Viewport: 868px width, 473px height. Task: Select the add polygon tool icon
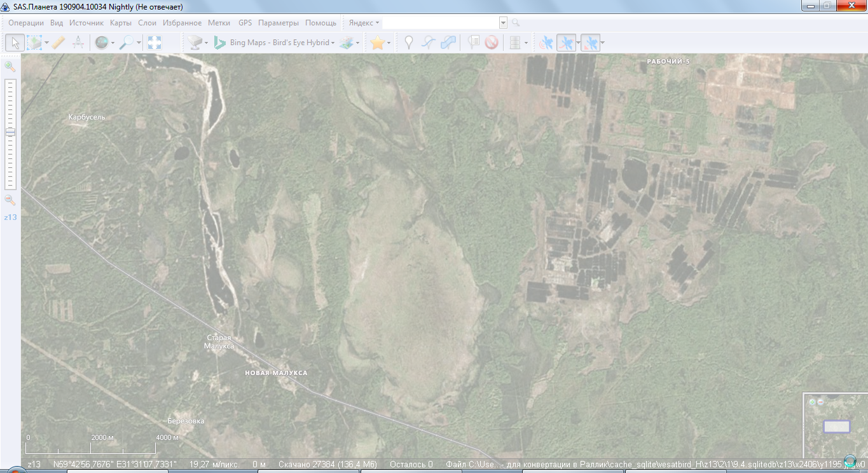pos(448,43)
